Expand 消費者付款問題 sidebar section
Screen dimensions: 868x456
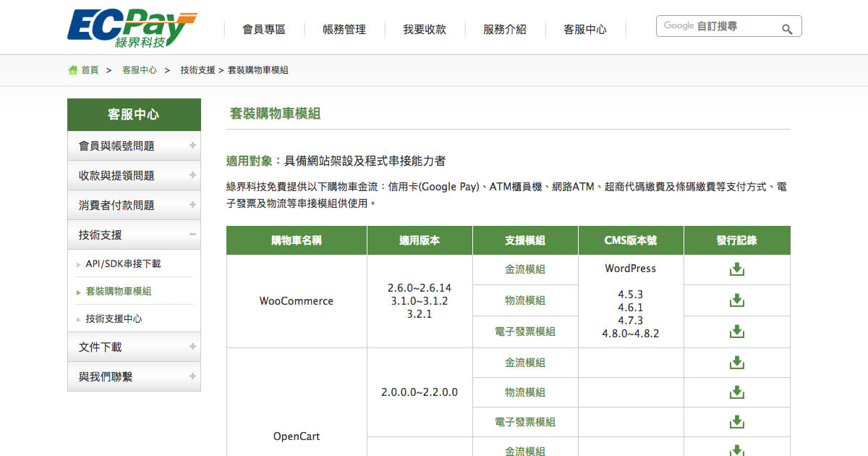[x=192, y=205]
